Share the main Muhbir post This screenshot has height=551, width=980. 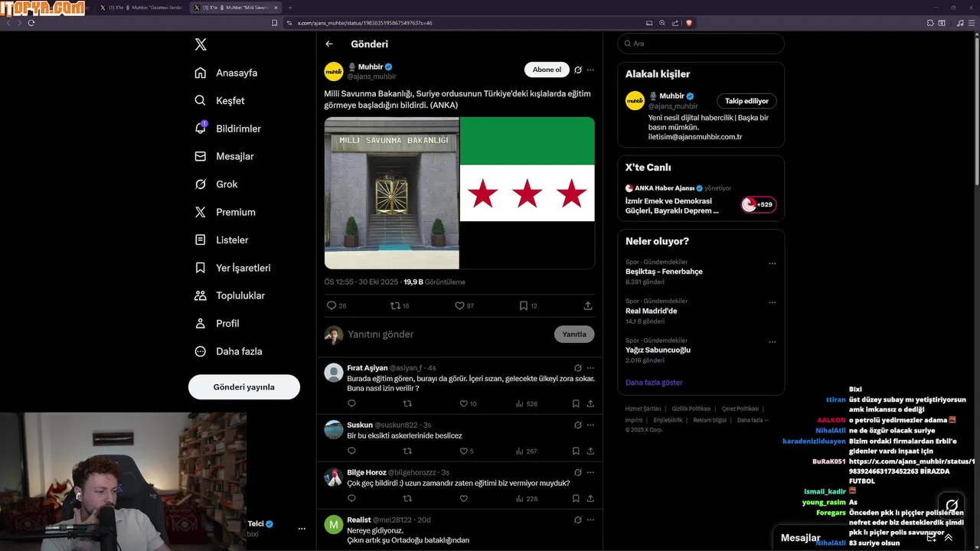tap(588, 305)
